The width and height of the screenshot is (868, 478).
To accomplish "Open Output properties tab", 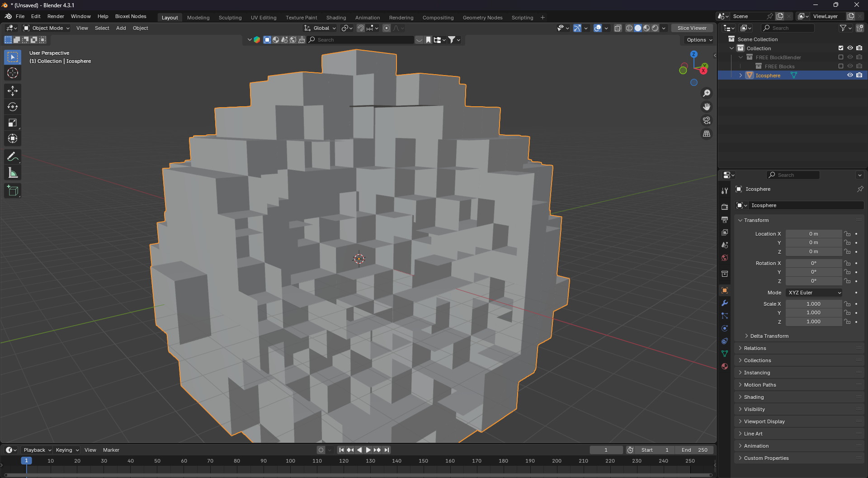I will (725, 219).
